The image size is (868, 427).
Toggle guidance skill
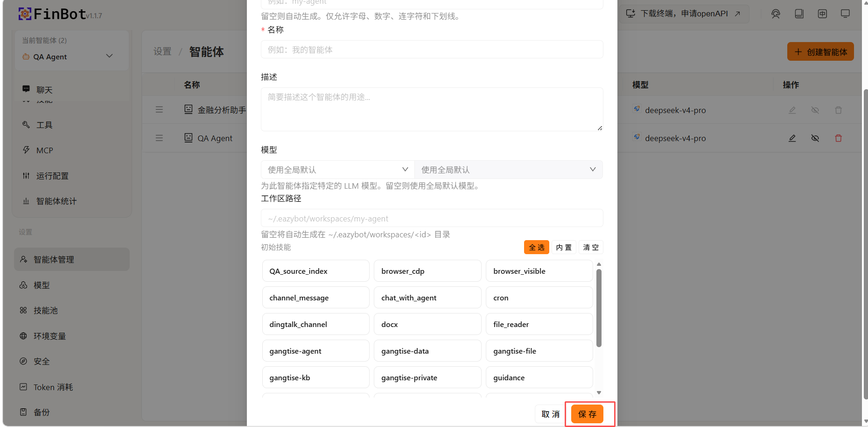[x=539, y=377]
